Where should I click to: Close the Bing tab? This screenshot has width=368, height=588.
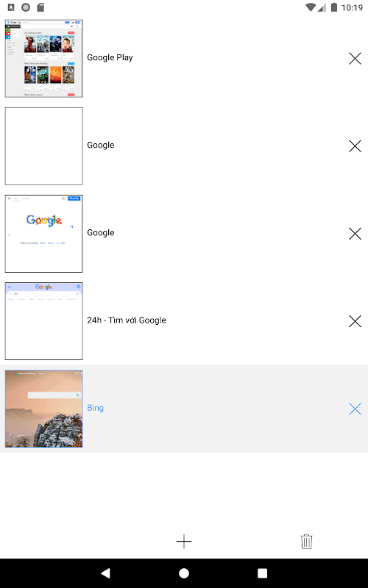tap(355, 409)
